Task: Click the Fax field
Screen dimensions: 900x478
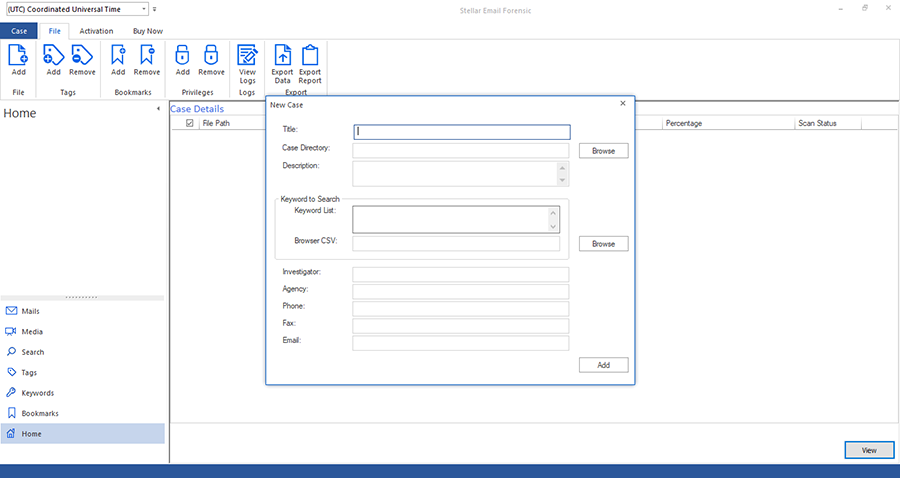Action: (x=460, y=326)
